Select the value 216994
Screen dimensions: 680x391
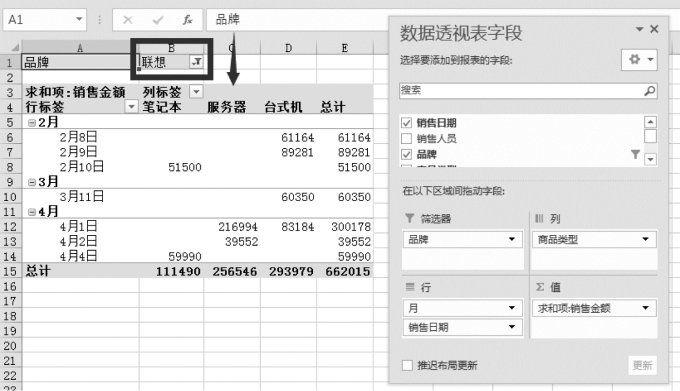(238, 227)
